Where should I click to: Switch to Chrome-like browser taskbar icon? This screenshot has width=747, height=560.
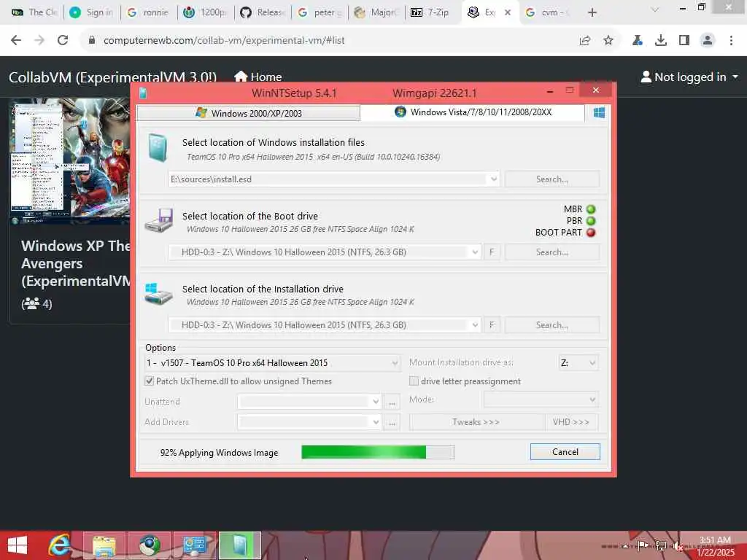[x=150, y=545]
